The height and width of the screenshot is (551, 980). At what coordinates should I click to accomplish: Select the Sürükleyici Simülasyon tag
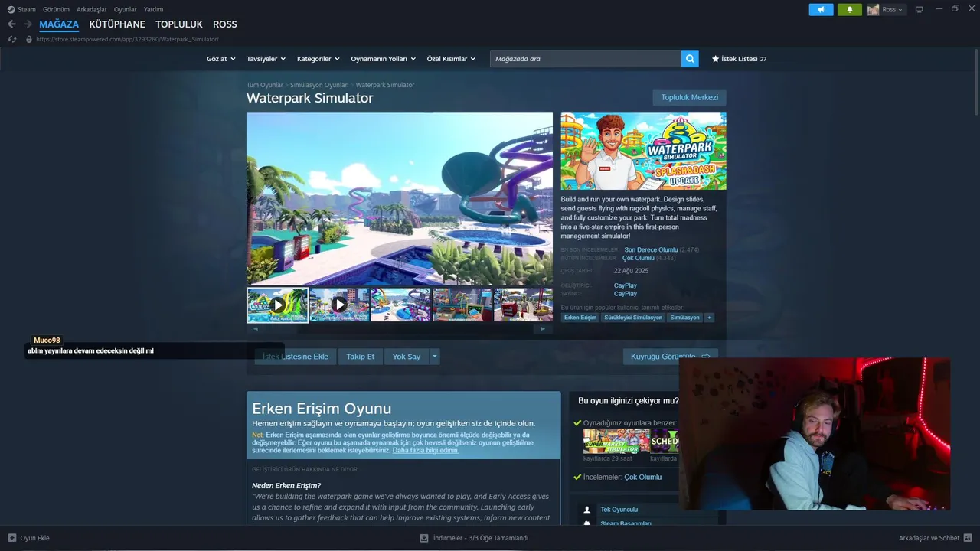click(x=633, y=318)
